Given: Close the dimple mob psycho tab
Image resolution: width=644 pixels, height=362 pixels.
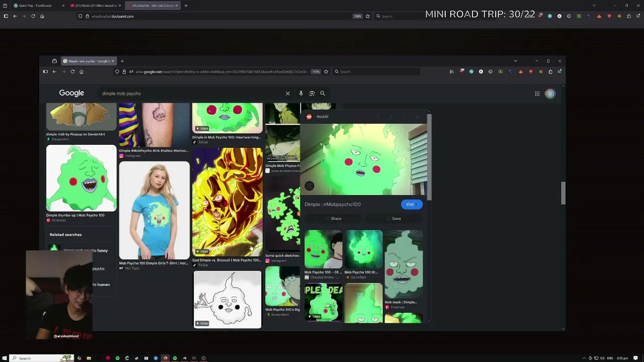Looking at the screenshot, I should coord(113,61).
